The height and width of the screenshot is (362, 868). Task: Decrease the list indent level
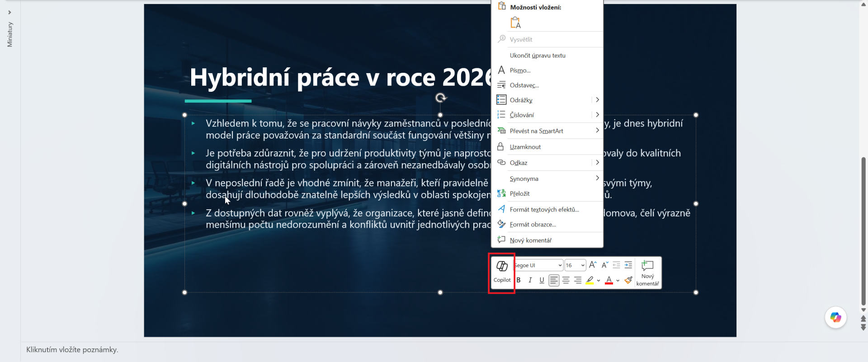click(616, 265)
